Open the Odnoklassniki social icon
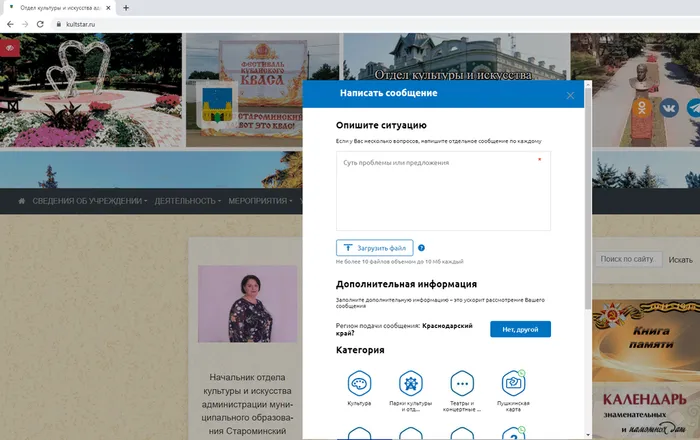This screenshot has width=700, height=440. (642, 108)
